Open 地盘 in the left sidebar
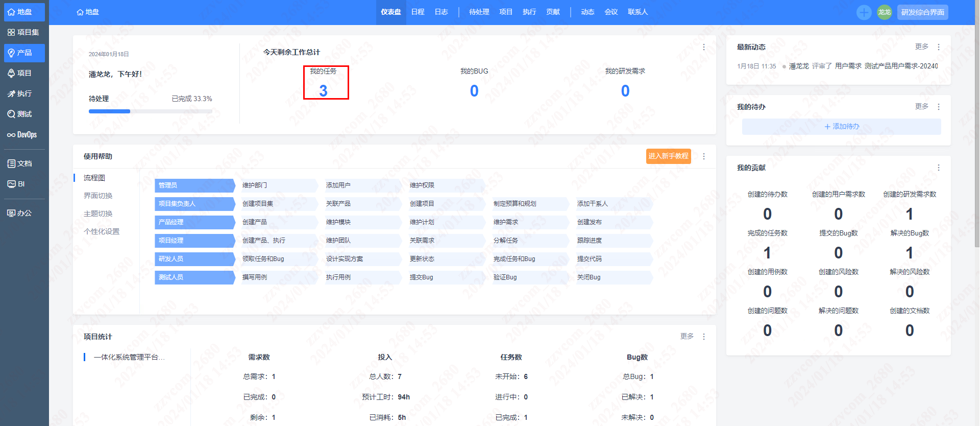The image size is (980, 426). coord(24,12)
